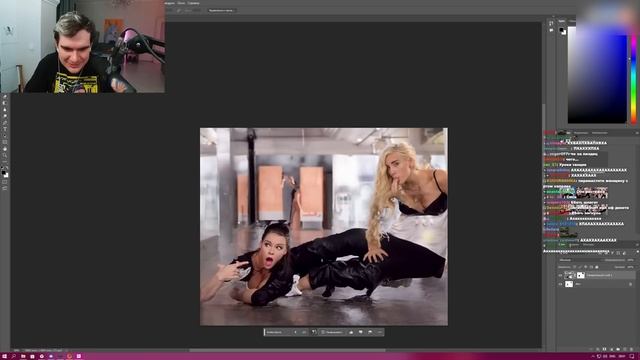Select the Background layer thumbnail
This screenshot has width=640, height=360.
569,284
